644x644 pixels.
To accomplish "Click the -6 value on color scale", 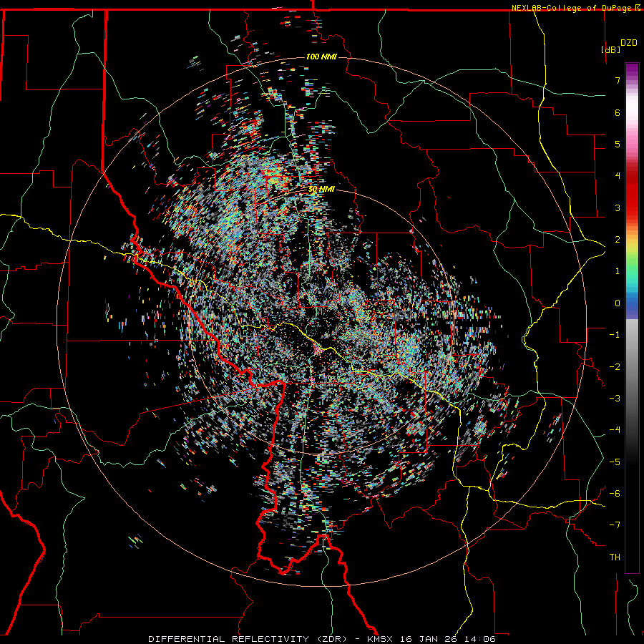I will (615, 494).
